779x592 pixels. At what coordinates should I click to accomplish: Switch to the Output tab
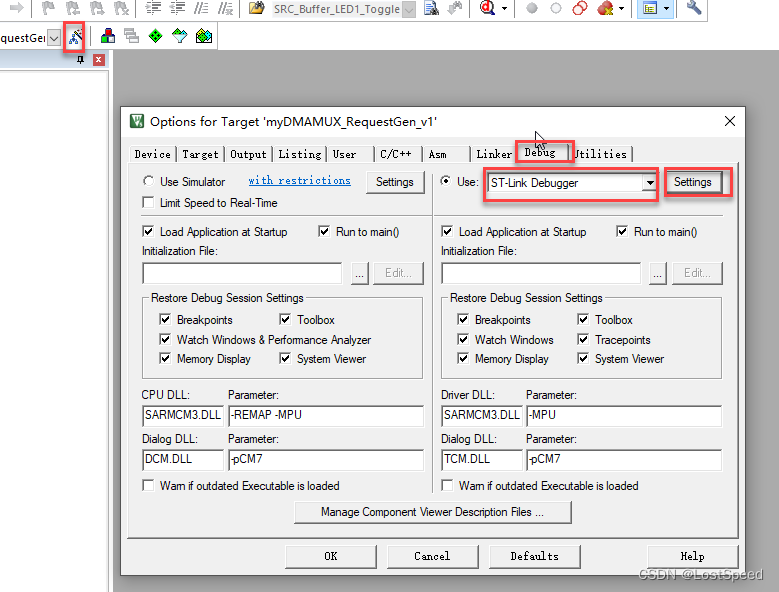click(248, 154)
